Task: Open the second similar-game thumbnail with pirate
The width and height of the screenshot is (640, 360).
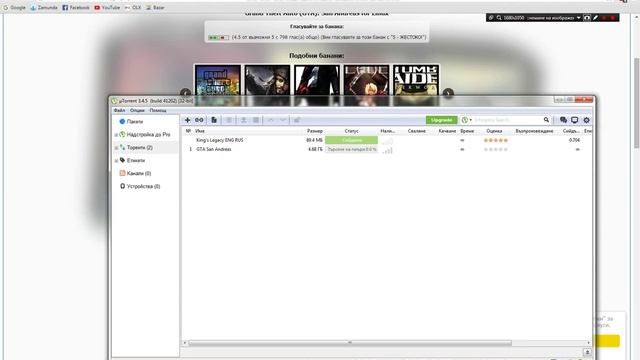Action: [x=267, y=81]
